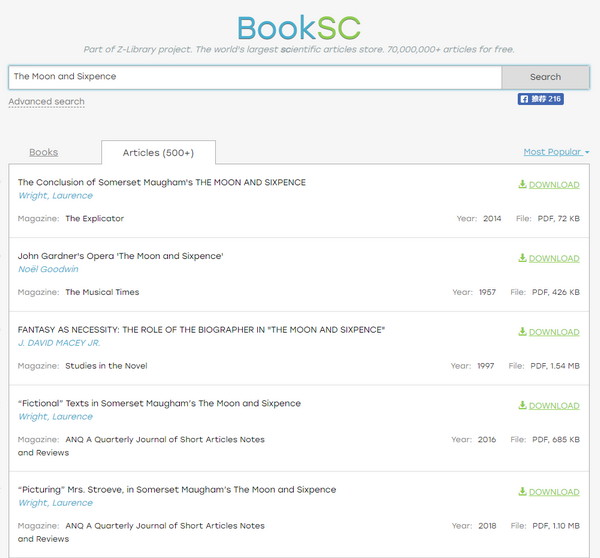Click the Facebook recommend badge showing 216
The image size is (600, 558).
point(540,99)
